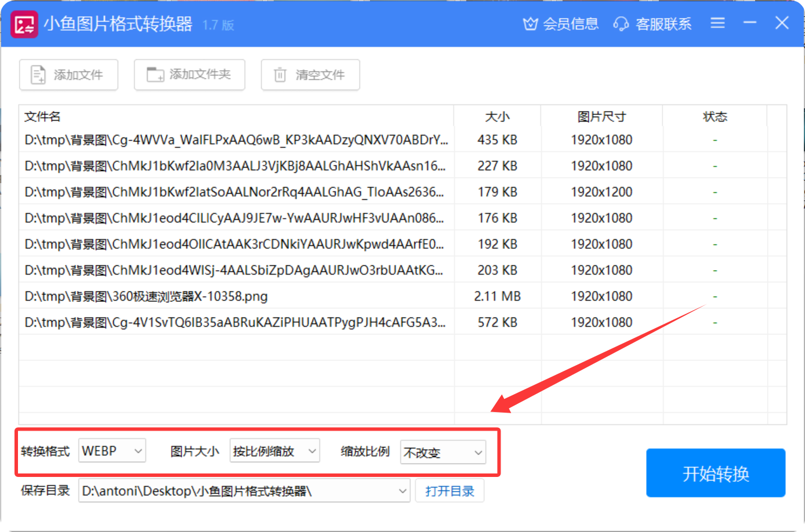
Task: Close the converter window
Action: [x=782, y=23]
